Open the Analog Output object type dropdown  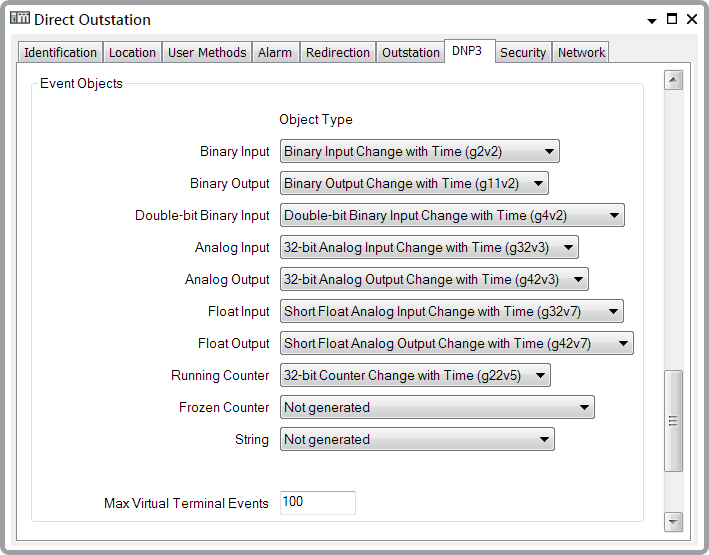[x=434, y=280]
